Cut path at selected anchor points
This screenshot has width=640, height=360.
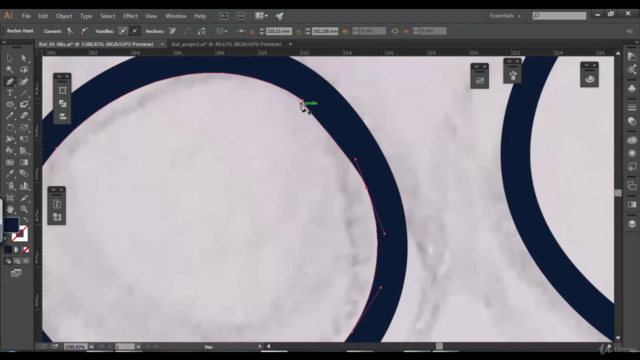click(x=202, y=31)
